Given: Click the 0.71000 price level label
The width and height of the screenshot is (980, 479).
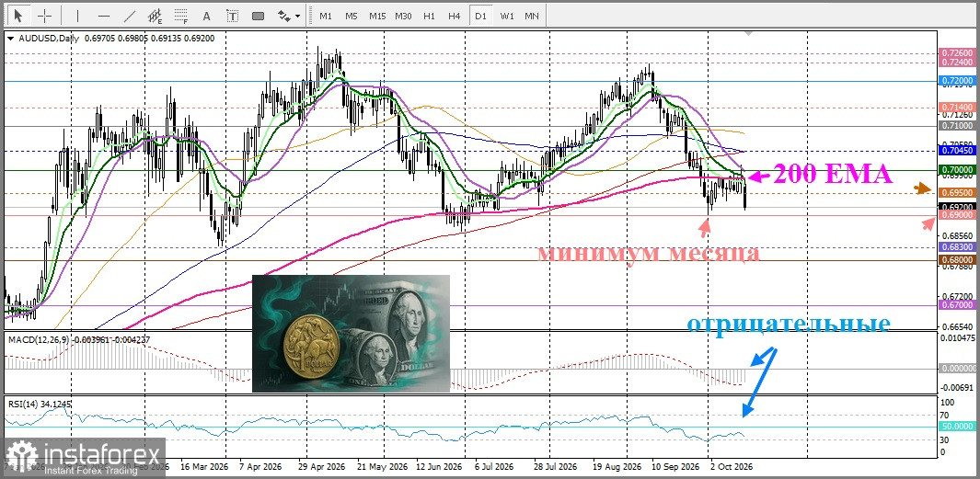Looking at the screenshot, I should 958,126.
